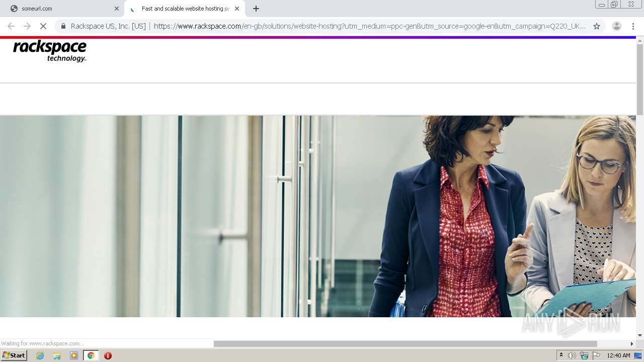Open the Action Center flag icon
644x362 pixels.
pos(596,355)
